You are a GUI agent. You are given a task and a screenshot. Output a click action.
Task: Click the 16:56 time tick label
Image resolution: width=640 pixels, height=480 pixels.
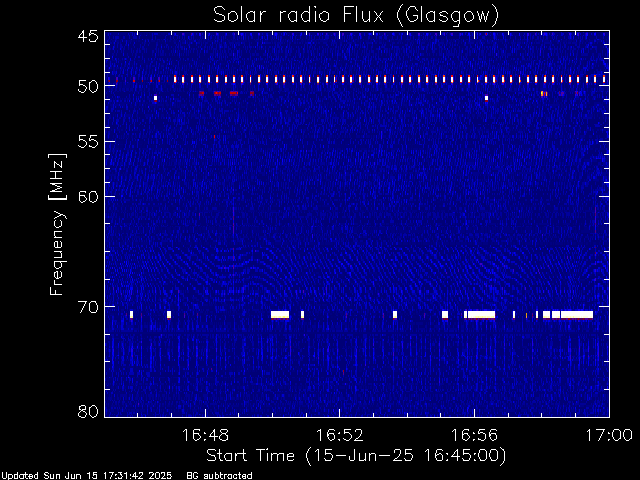coord(474,435)
